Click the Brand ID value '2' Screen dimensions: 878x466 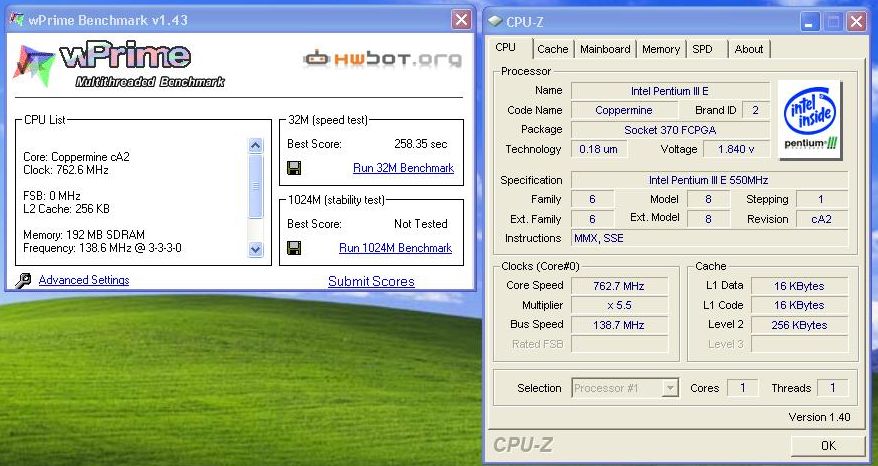pyautogui.click(x=755, y=110)
